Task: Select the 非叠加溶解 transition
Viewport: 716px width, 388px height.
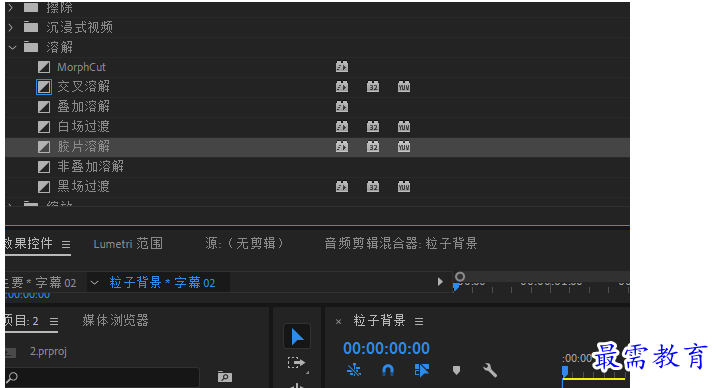Action: (x=90, y=167)
